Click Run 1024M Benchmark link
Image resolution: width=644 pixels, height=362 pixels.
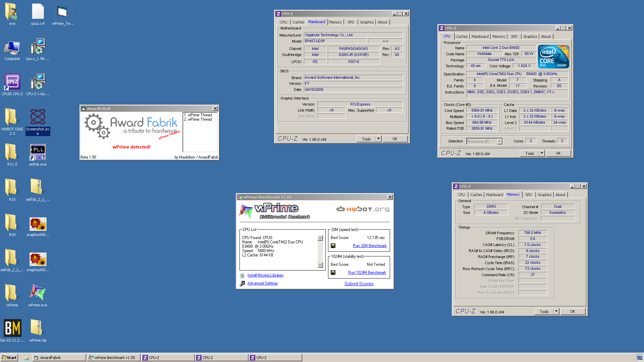click(x=367, y=273)
